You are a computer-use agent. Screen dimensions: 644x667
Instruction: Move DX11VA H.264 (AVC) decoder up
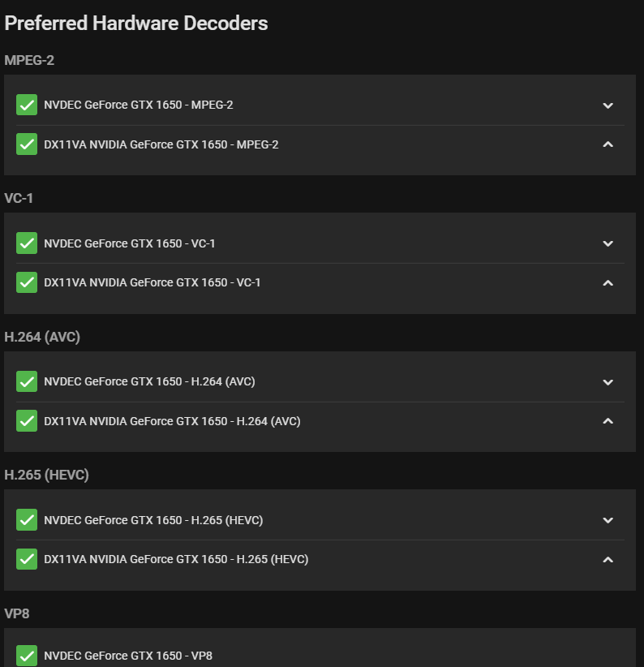pyautogui.click(x=608, y=421)
